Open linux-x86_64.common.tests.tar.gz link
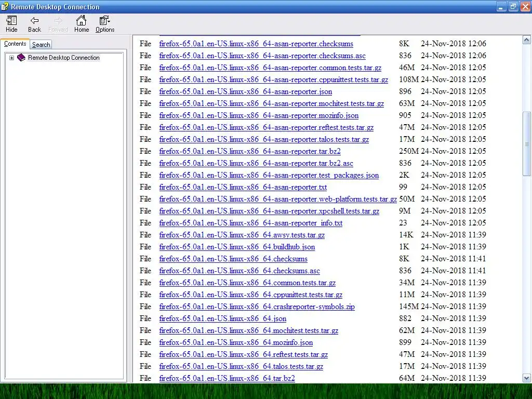 coord(247,283)
